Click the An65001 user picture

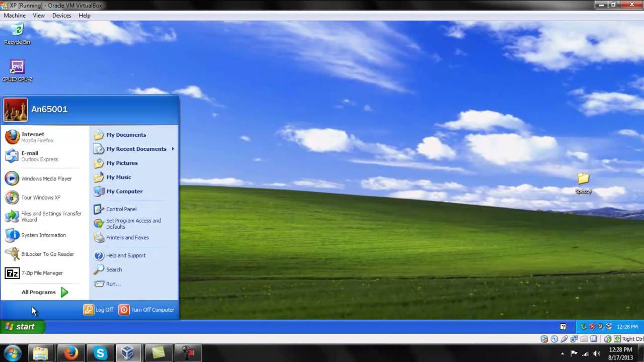tap(16, 110)
